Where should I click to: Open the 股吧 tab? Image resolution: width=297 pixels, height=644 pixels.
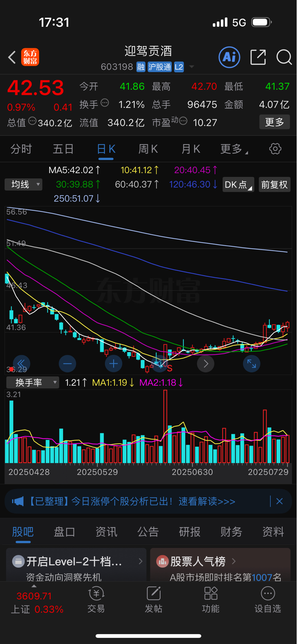pyautogui.click(x=23, y=532)
